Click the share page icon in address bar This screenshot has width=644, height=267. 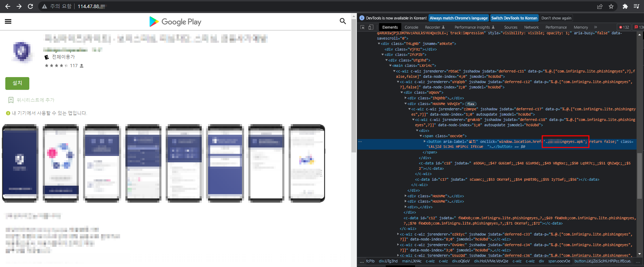click(x=600, y=6)
